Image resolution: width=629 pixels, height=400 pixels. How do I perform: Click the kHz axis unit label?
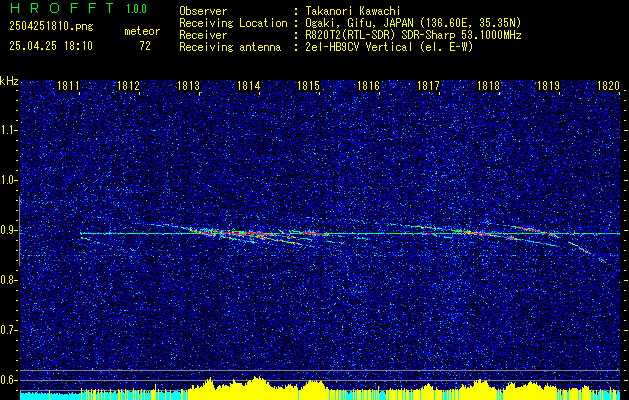(x=9, y=81)
